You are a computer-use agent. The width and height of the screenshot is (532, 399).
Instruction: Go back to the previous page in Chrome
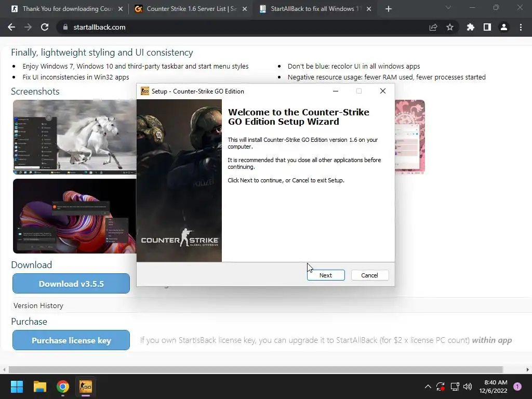pyautogui.click(x=11, y=27)
